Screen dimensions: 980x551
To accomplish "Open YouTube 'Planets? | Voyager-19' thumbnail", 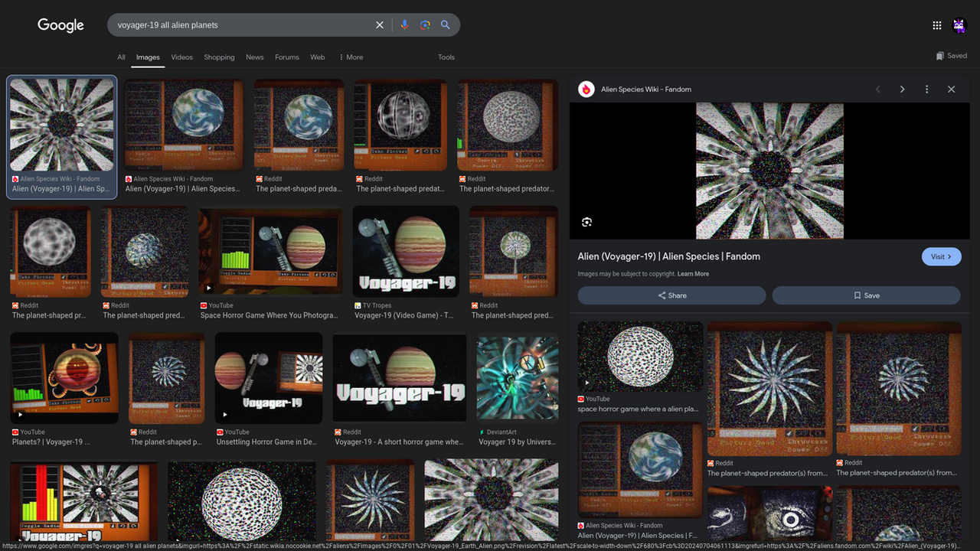I will click(x=64, y=378).
